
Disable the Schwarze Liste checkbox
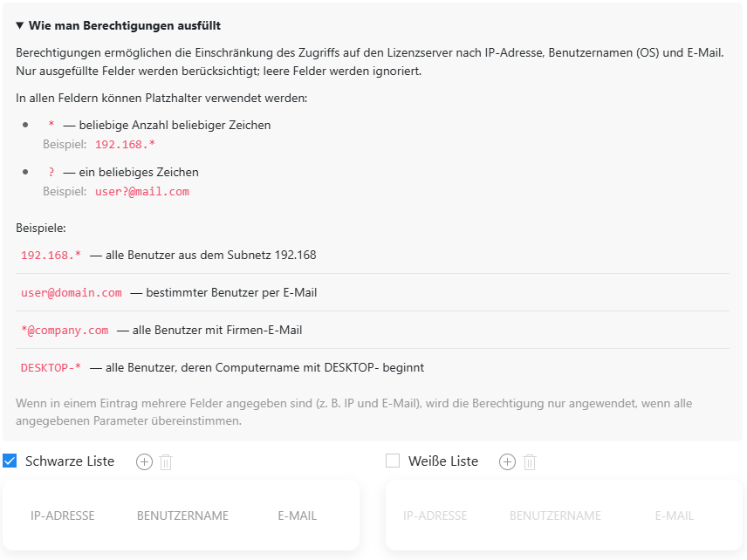point(10,461)
